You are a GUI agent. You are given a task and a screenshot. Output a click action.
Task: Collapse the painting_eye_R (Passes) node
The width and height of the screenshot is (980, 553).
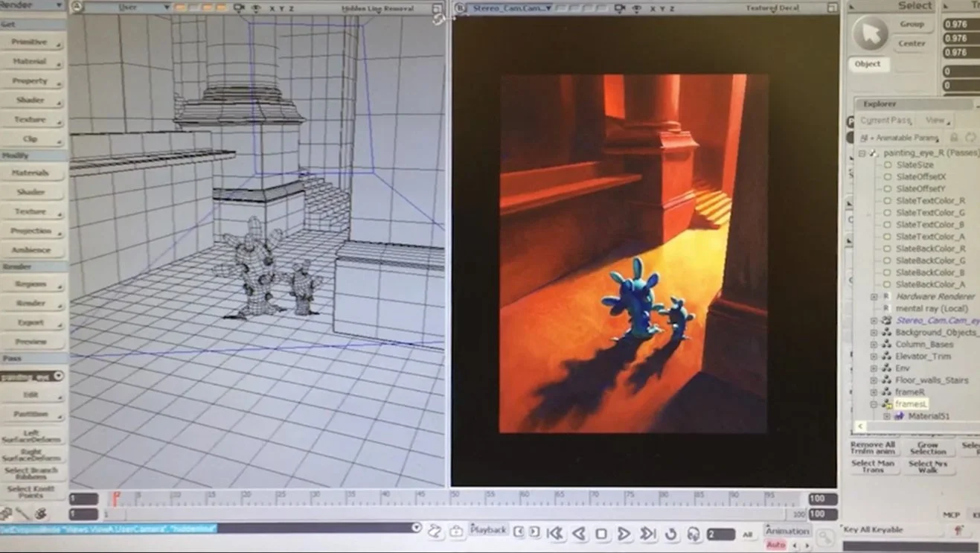pyautogui.click(x=862, y=153)
